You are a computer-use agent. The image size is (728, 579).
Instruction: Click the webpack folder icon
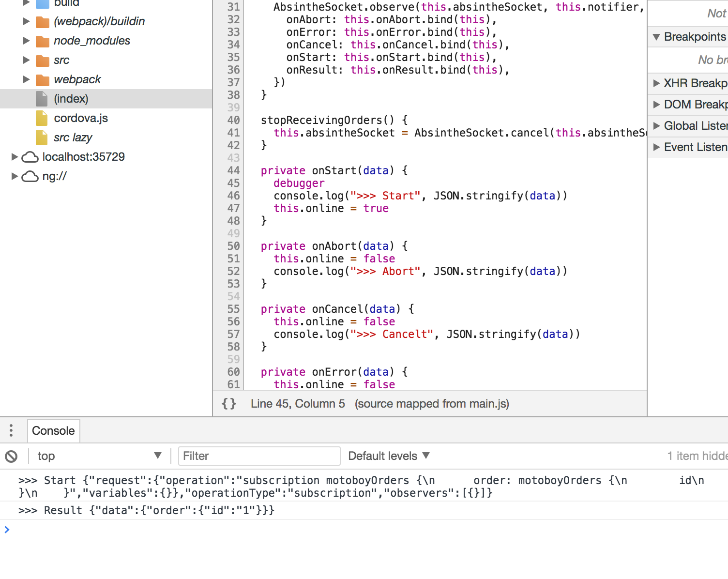(42, 79)
